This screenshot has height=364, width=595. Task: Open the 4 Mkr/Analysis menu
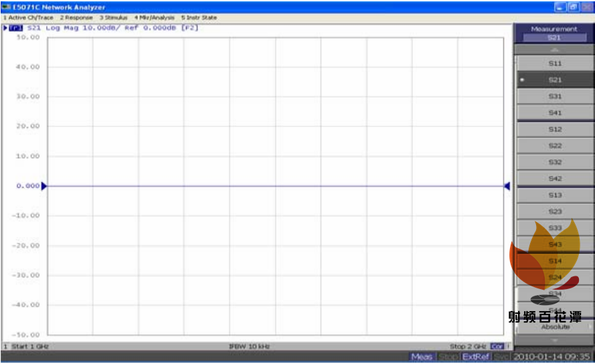pyautogui.click(x=155, y=17)
